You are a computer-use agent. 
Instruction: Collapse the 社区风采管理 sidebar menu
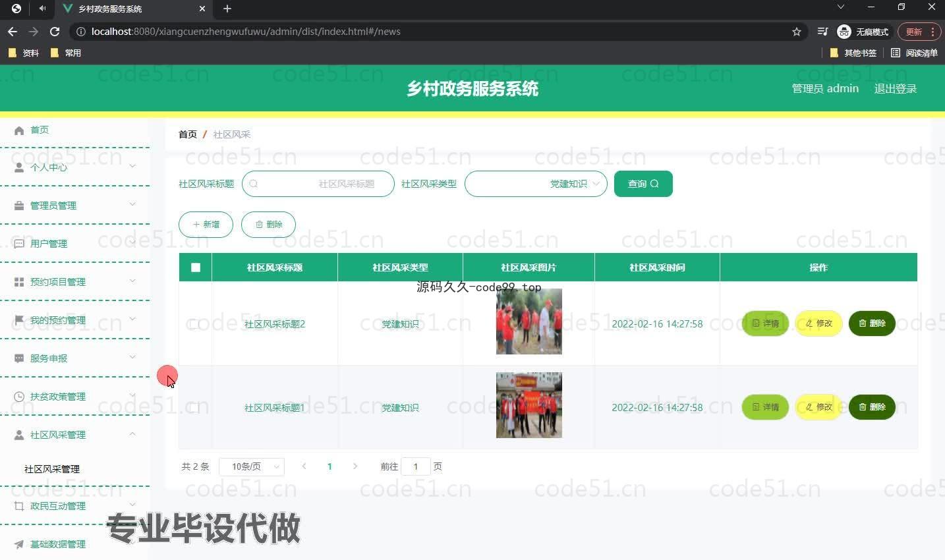[74, 435]
